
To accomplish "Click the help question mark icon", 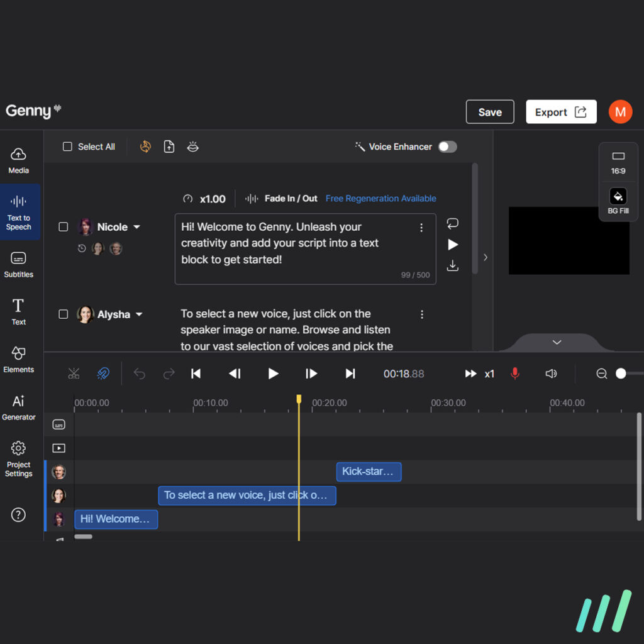I will (x=18, y=514).
